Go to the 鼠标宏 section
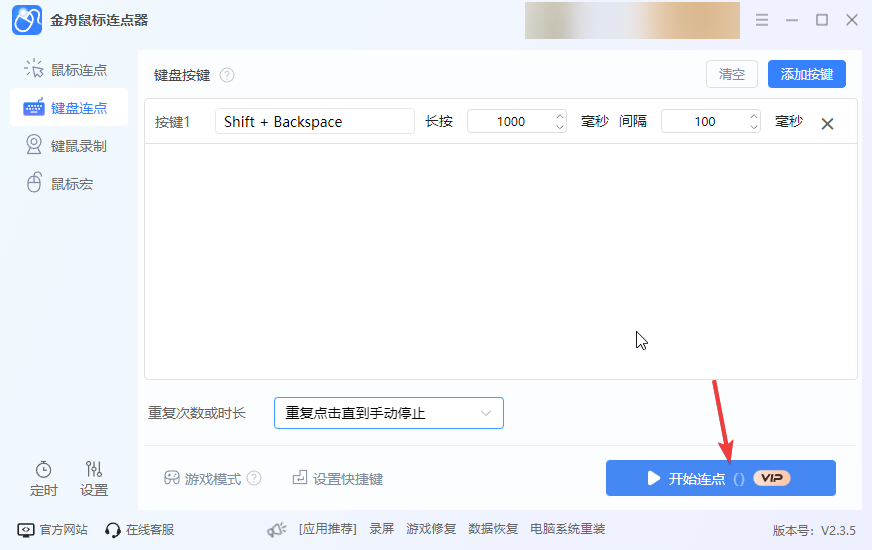Viewport: 872px width, 550px height. (69, 184)
